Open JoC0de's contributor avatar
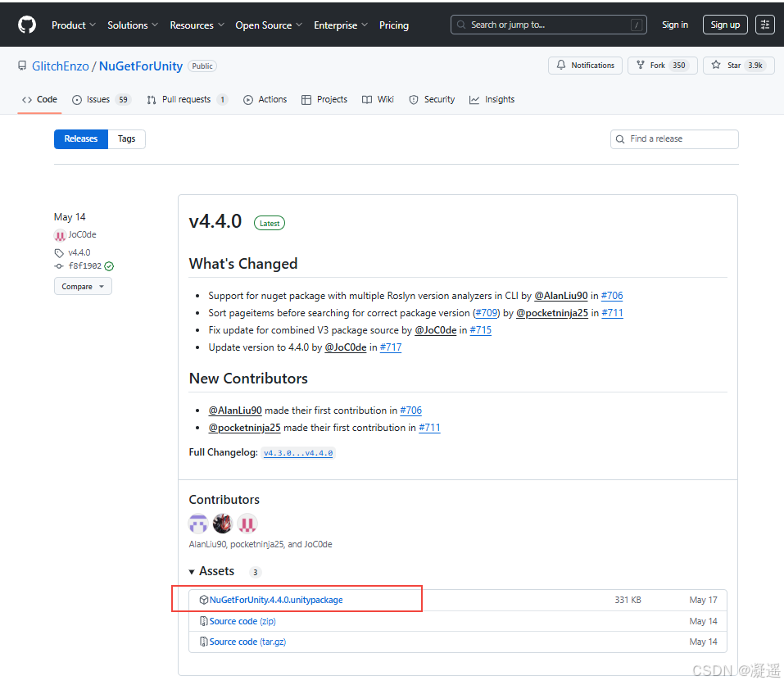This screenshot has width=784, height=685. tap(247, 524)
